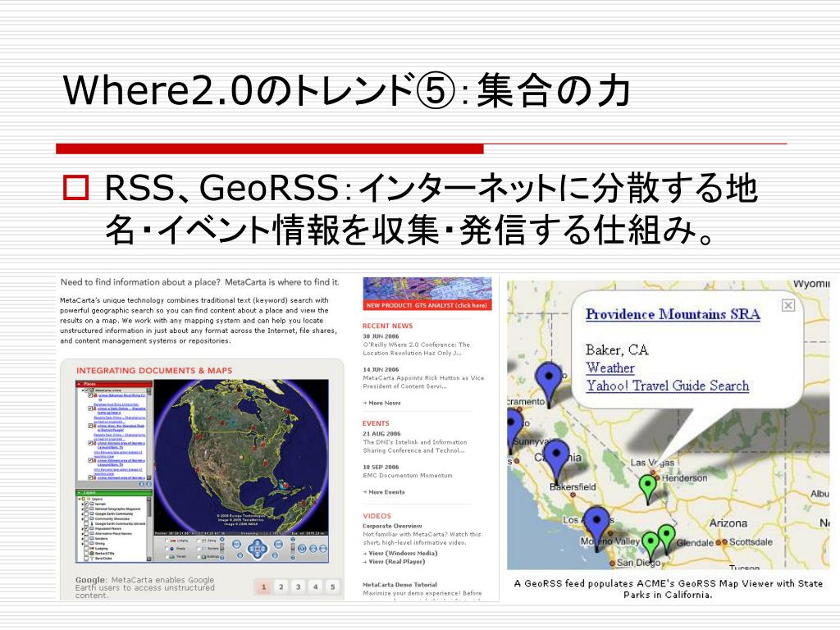840x630 pixels.
Task: Close the Providence Mountains SRA info bubble
Action: [788, 305]
